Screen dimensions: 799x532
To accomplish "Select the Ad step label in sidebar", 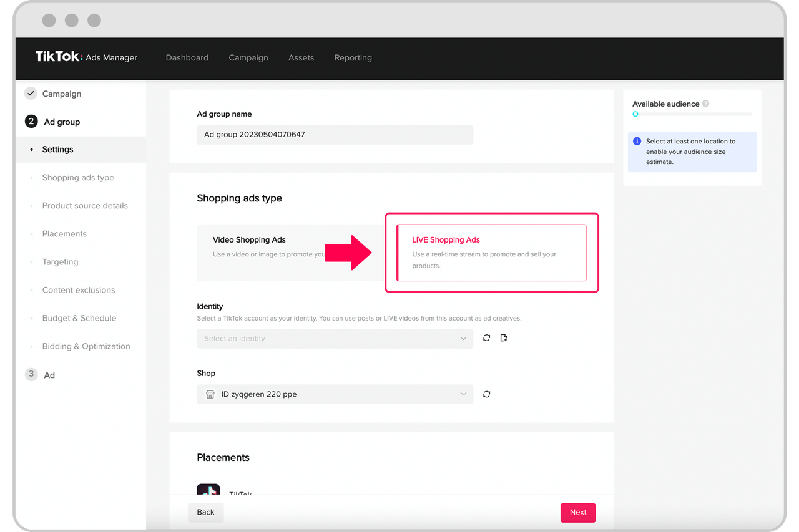I will [x=49, y=375].
